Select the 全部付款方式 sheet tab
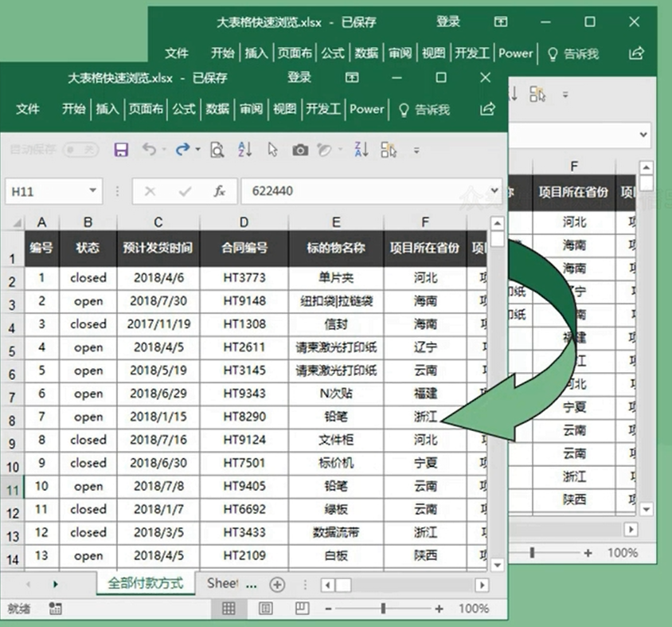This screenshot has height=627, width=672. (145, 583)
